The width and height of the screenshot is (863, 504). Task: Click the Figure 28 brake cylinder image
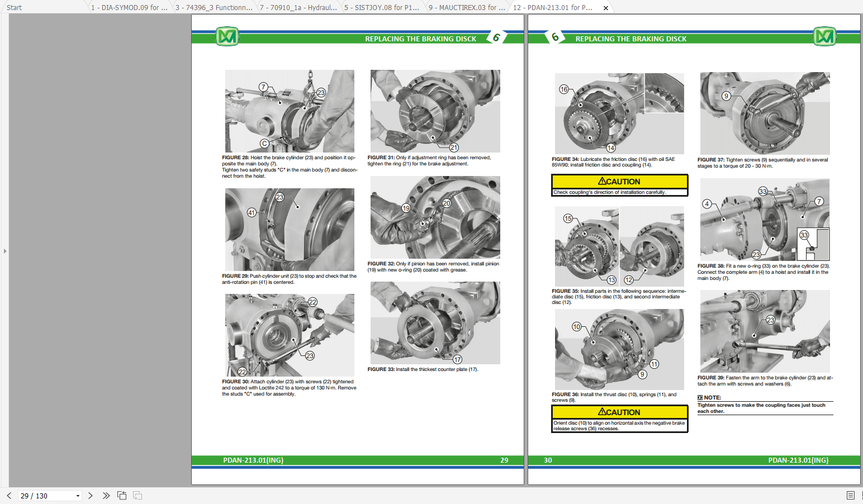289,111
